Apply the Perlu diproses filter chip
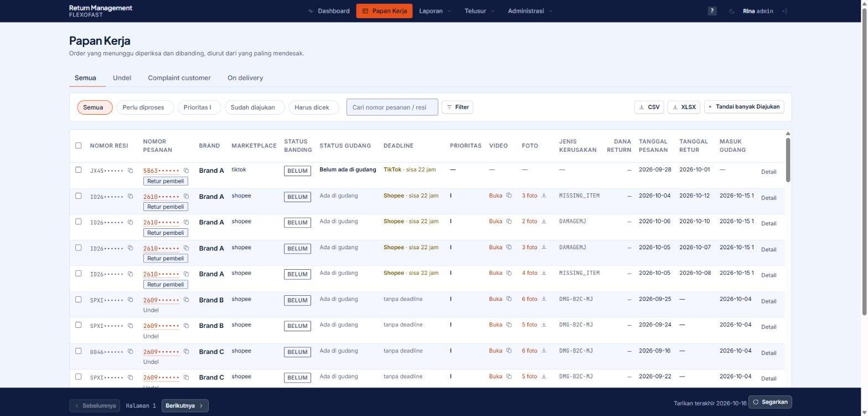 point(145,107)
